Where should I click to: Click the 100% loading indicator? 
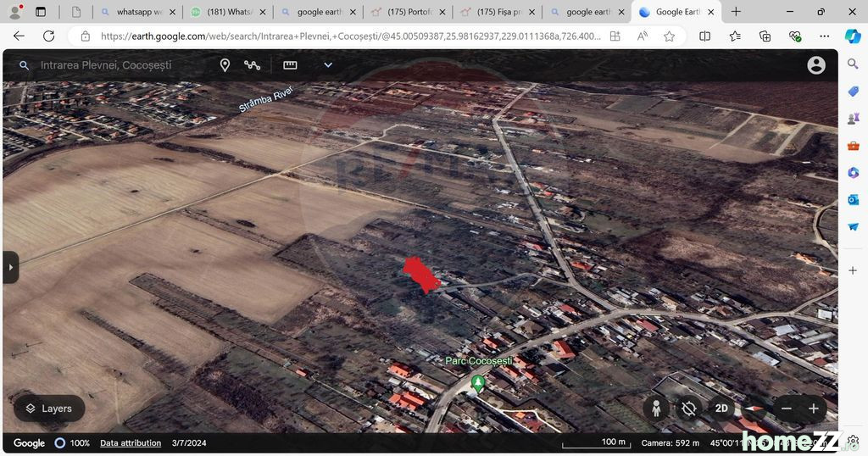(73, 443)
